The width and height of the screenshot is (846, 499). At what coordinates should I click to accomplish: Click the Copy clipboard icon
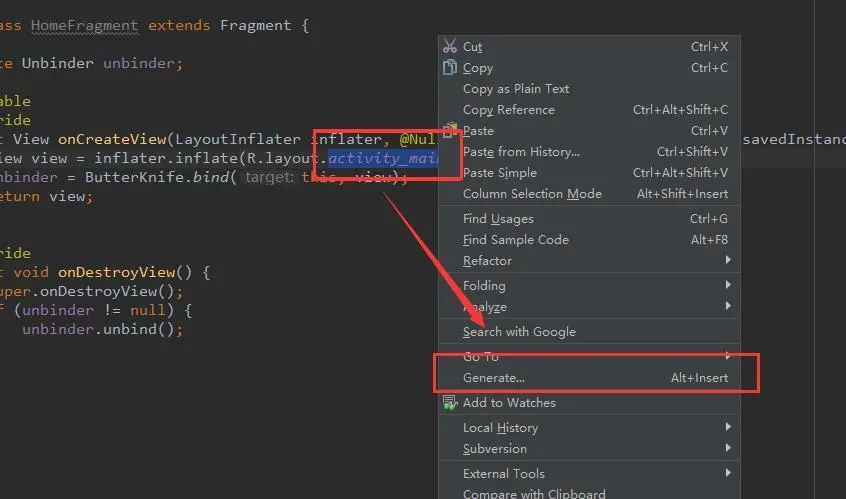[x=450, y=67]
